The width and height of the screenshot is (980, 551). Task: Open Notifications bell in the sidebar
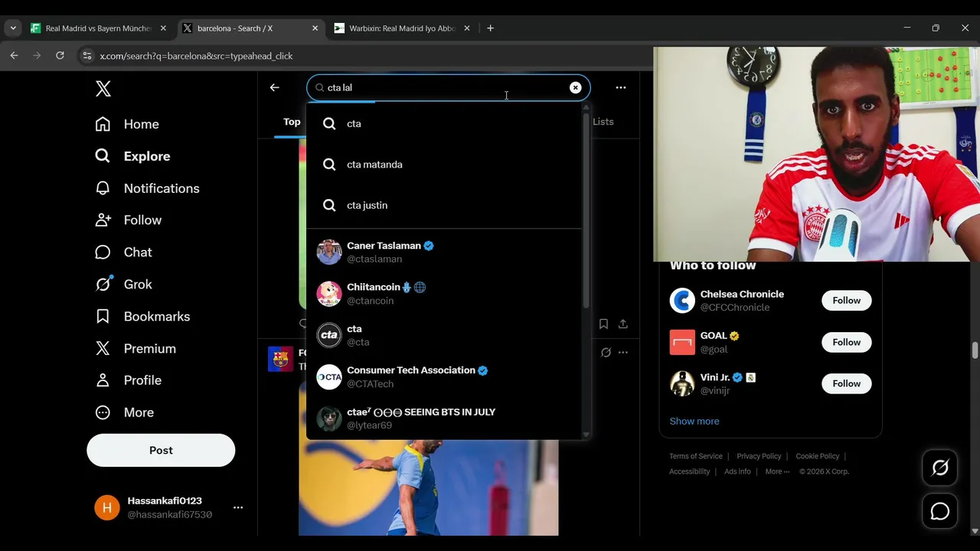(x=103, y=188)
